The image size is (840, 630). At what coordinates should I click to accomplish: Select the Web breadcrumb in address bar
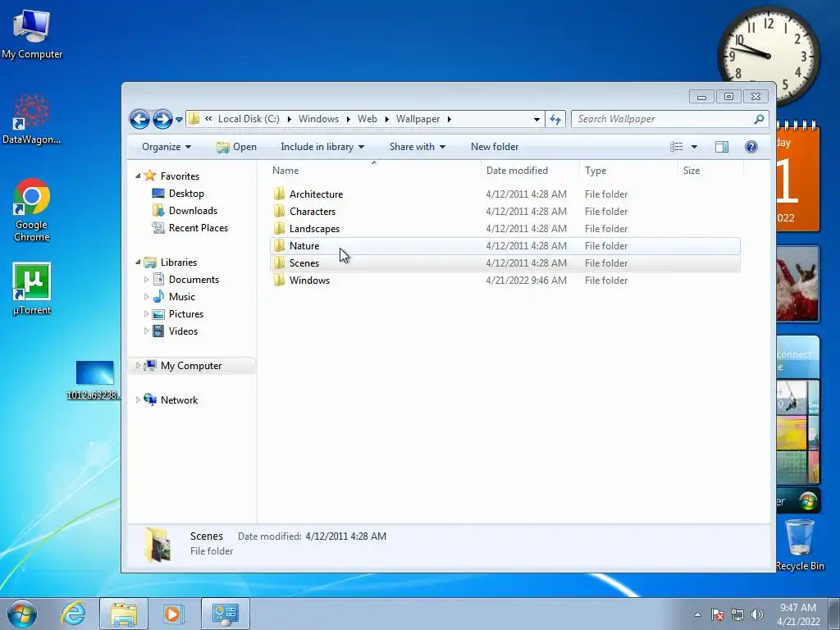367,119
